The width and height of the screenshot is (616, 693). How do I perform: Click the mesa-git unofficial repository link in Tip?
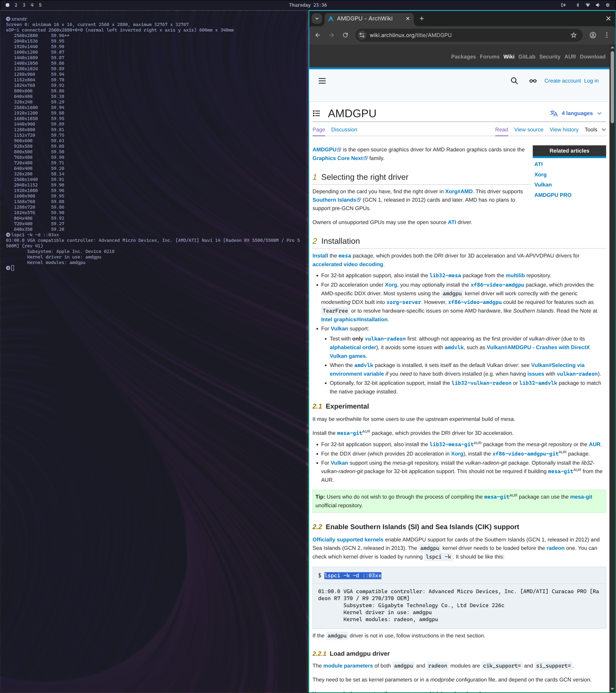[x=581, y=497]
